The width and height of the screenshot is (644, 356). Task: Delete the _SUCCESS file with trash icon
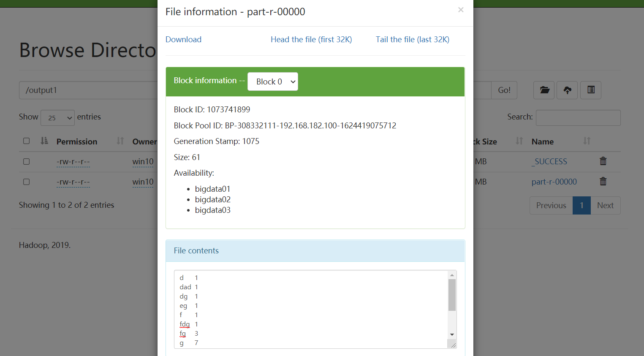pos(603,161)
